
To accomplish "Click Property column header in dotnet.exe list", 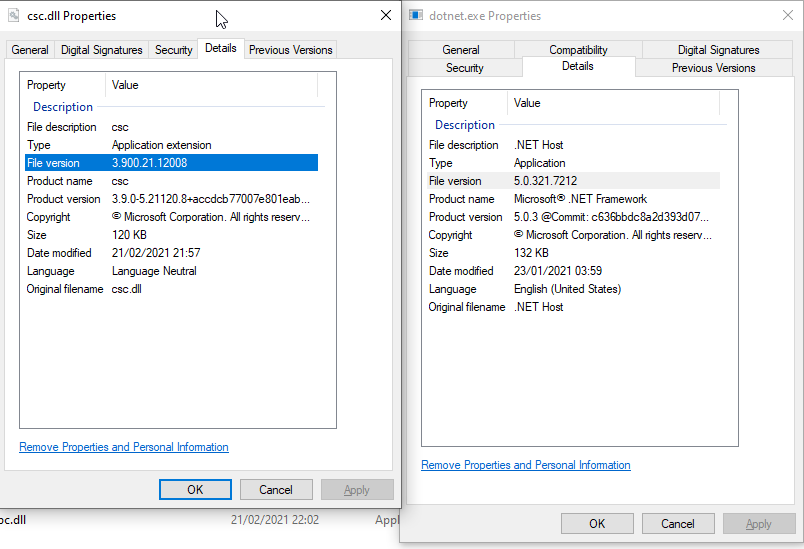I will point(465,103).
